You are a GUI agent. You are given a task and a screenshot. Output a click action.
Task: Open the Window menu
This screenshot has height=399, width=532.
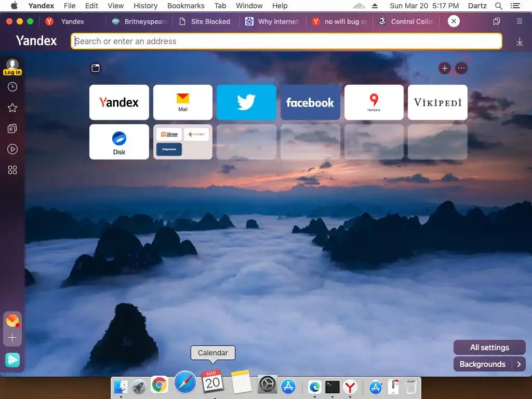[x=249, y=6]
